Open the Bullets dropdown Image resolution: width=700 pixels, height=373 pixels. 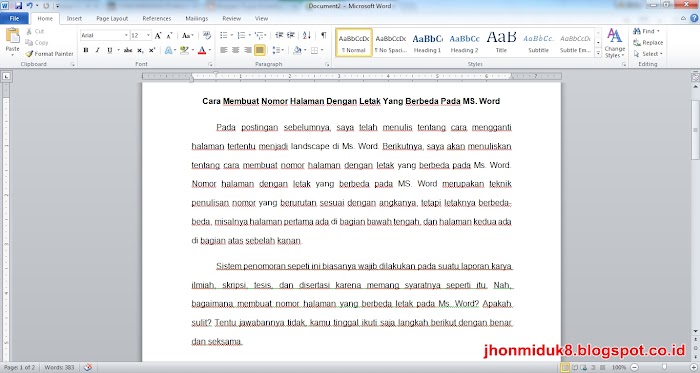[231, 35]
